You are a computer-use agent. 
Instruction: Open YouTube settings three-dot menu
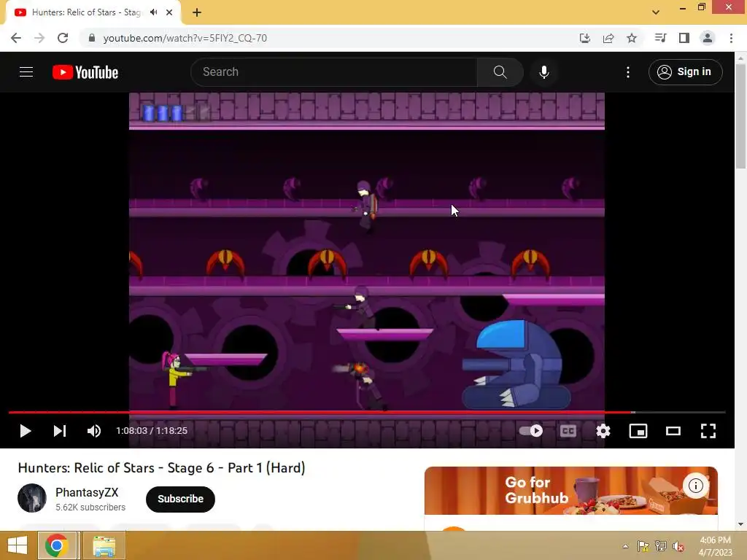coord(628,72)
